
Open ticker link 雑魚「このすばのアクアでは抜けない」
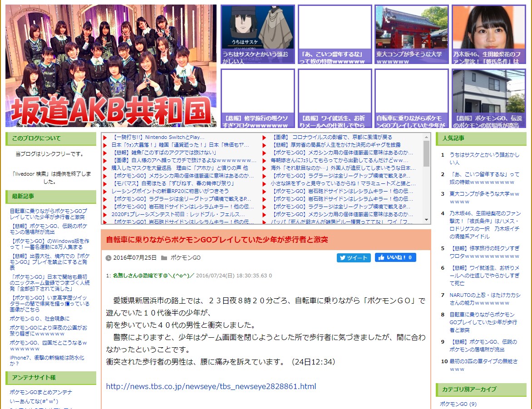(163, 153)
